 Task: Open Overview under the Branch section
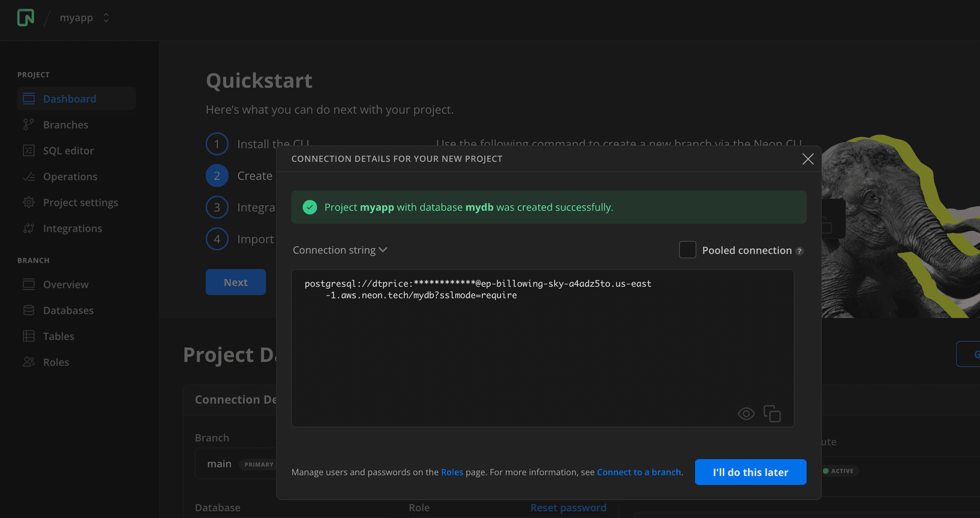[x=65, y=285]
